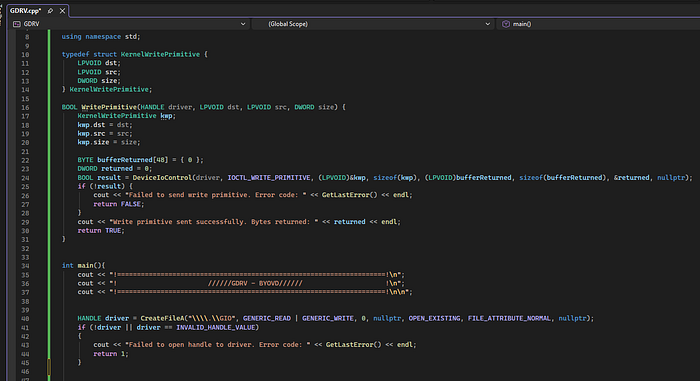Viewport: 700px width, 381px height.
Task: Click 'typedef' keyword on line 10
Action: click(x=75, y=54)
